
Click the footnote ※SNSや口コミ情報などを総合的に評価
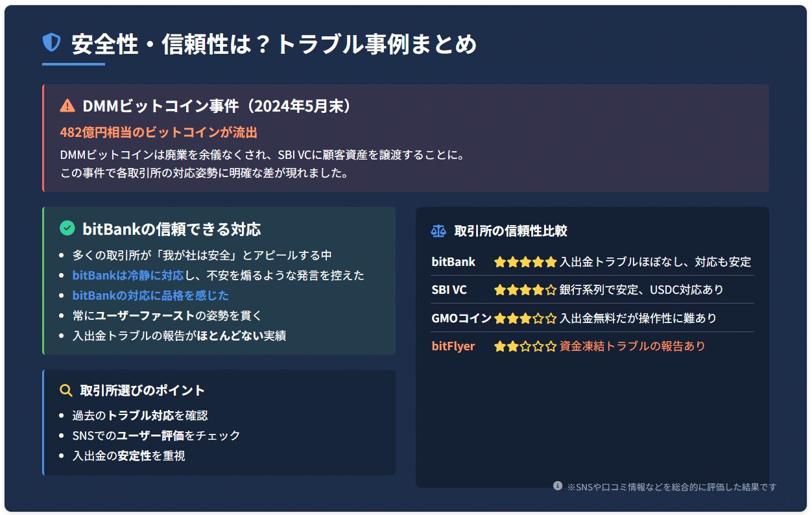point(672,486)
